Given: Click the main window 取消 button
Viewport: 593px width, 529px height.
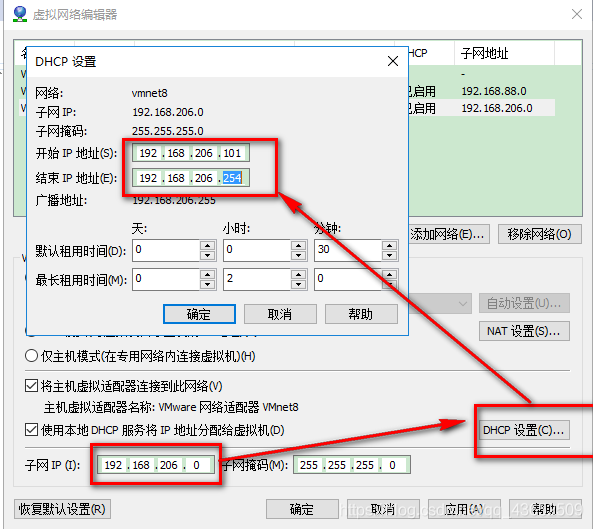Looking at the screenshot, I should click(383, 509).
